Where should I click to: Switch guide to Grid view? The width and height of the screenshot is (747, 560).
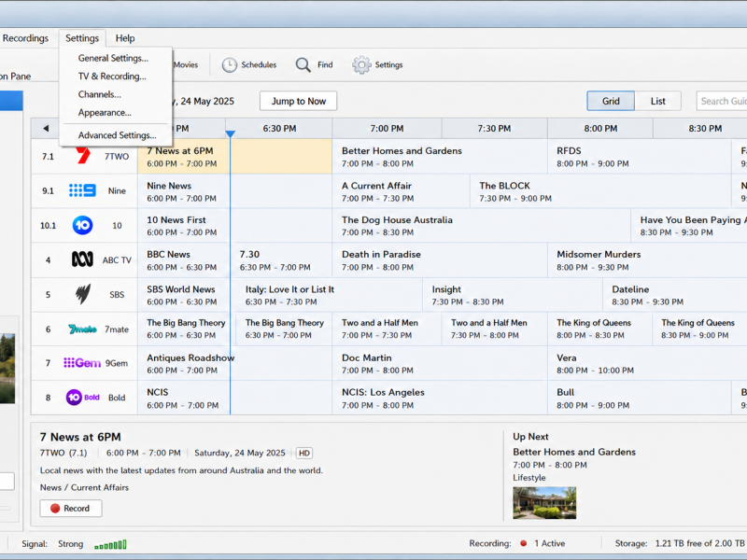(611, 101)
